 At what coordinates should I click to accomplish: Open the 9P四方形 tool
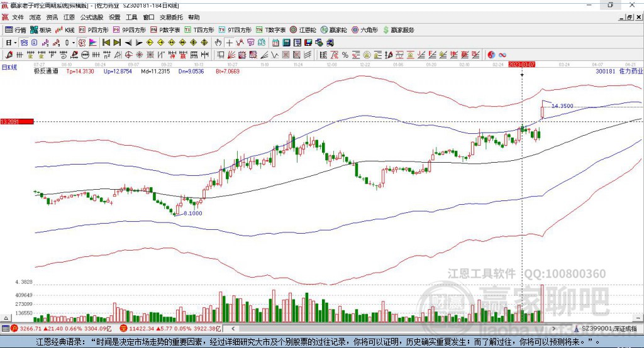click(130, 30)
